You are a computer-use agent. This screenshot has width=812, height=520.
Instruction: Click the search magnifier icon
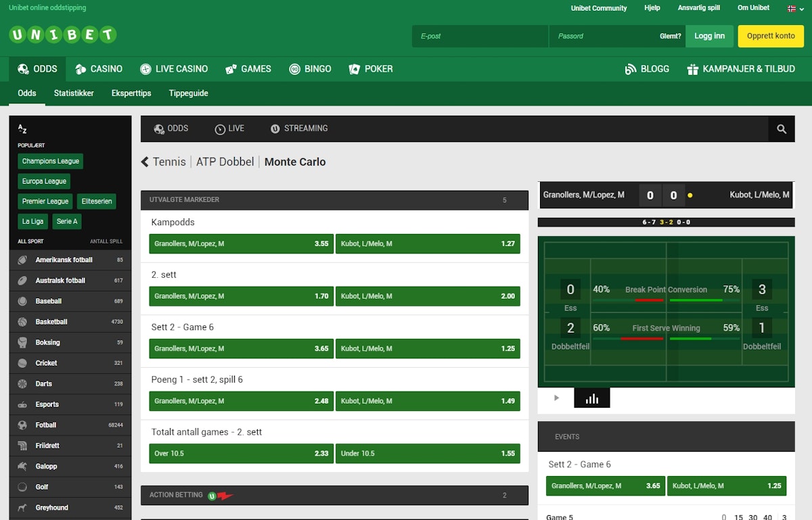[782, 128]
